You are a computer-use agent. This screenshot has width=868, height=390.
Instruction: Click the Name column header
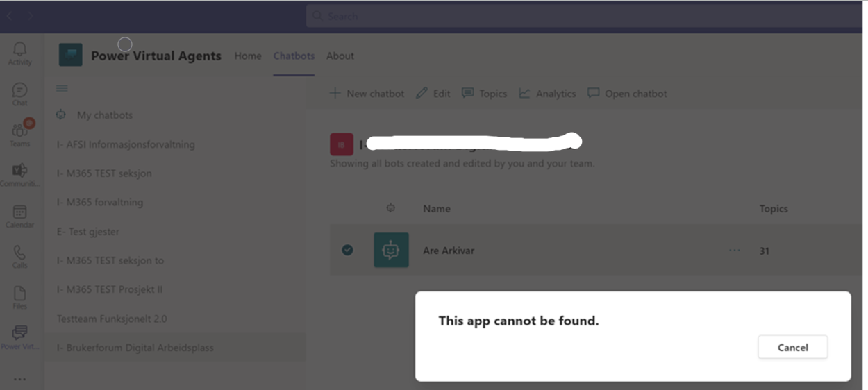tap(437, 208)
